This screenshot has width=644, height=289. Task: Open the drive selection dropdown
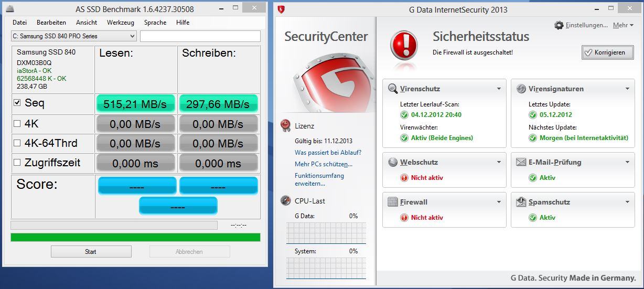coord(73,36)
